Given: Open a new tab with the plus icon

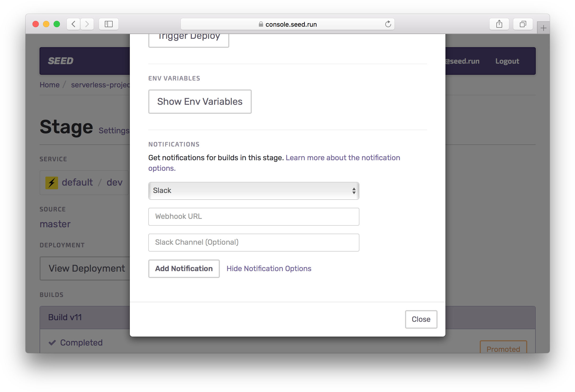Looking at the screenshot, I should click(x=543, y=28).
